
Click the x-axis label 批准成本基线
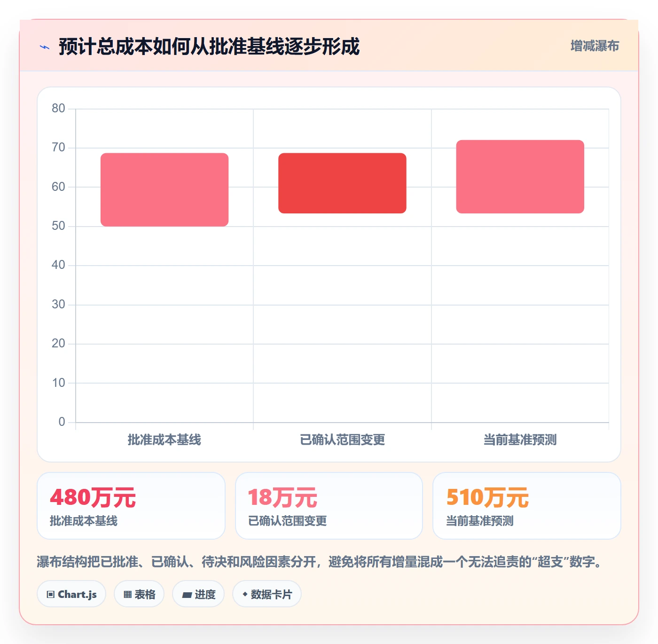pyautogui.click(x=164, y=440)
